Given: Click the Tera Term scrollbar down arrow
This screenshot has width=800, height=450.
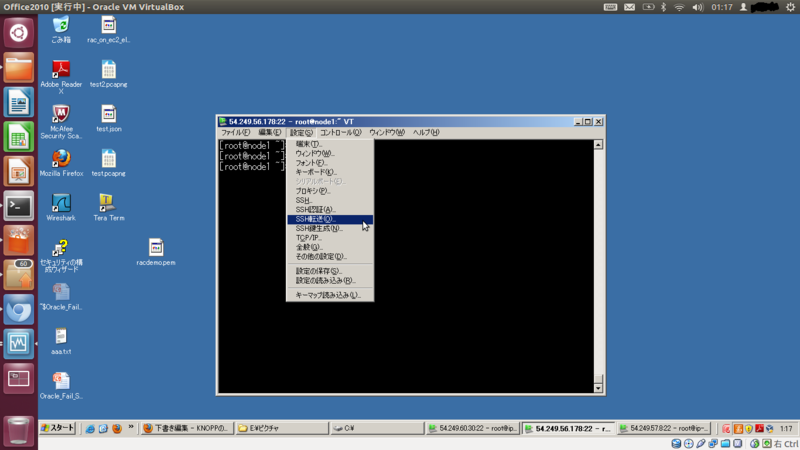Looking at the screenshot, I should pyautogui.click(x=598, y=388).
